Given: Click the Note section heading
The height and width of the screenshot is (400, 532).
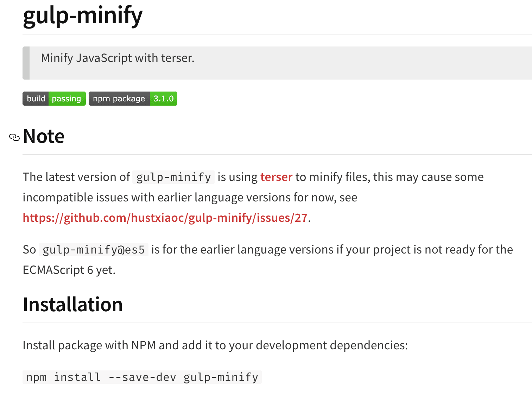Looking at the screenshot, I should (43, 137).
